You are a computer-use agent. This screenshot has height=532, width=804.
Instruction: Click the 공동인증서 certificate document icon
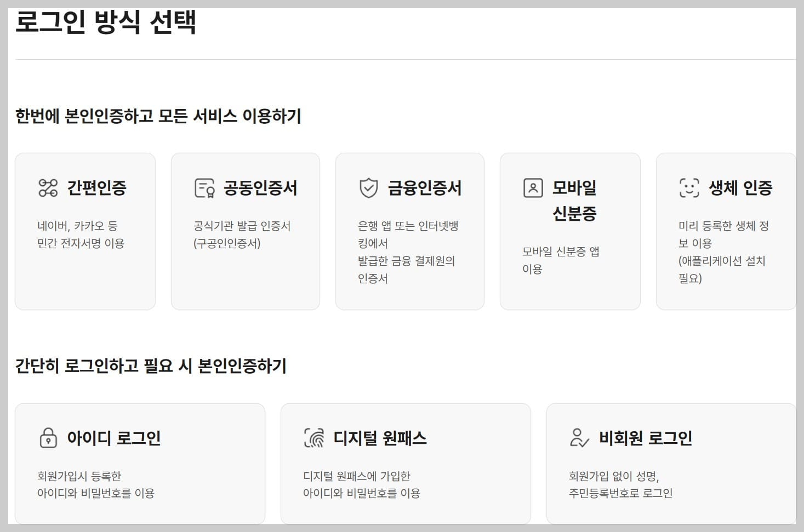pos(203,188)
